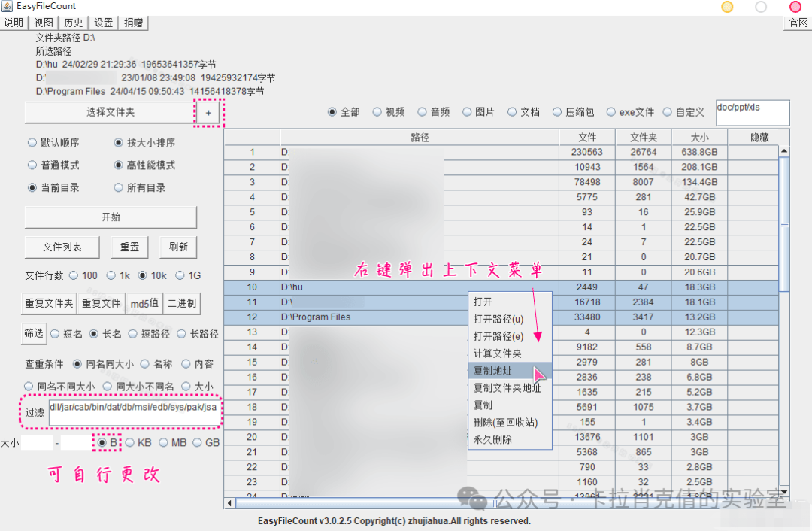The image size is (812, 531).
Task: Click the + add folder icon
Action: [208, 111]
